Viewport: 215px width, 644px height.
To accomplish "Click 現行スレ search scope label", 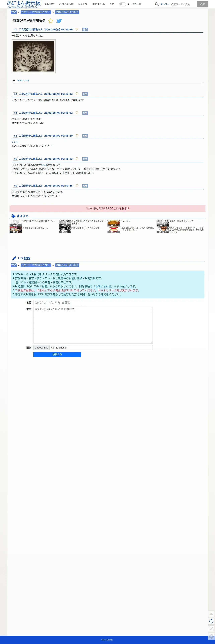I will (x=165, y=4).
